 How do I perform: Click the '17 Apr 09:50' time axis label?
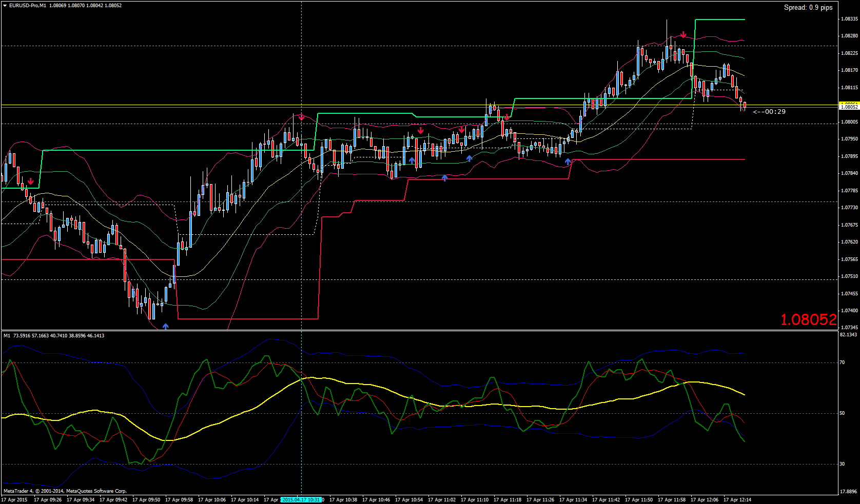(x=146, y=500)
